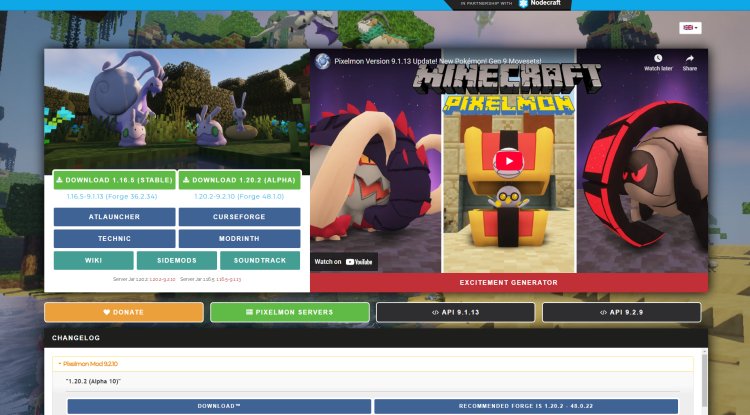Open the Sidemods page
Viewport: 750px width, 415px height.
click(176, 261)
